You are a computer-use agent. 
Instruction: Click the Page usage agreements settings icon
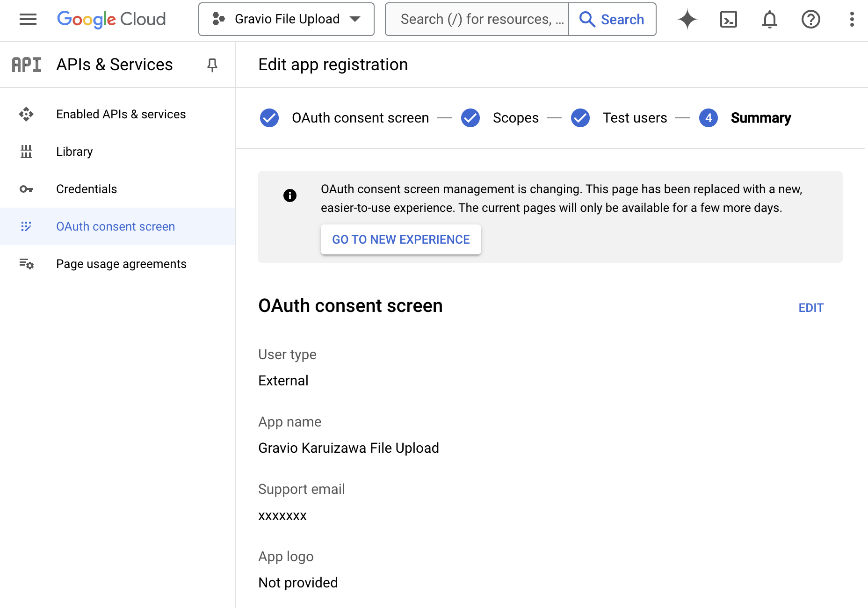pos(26,264)
